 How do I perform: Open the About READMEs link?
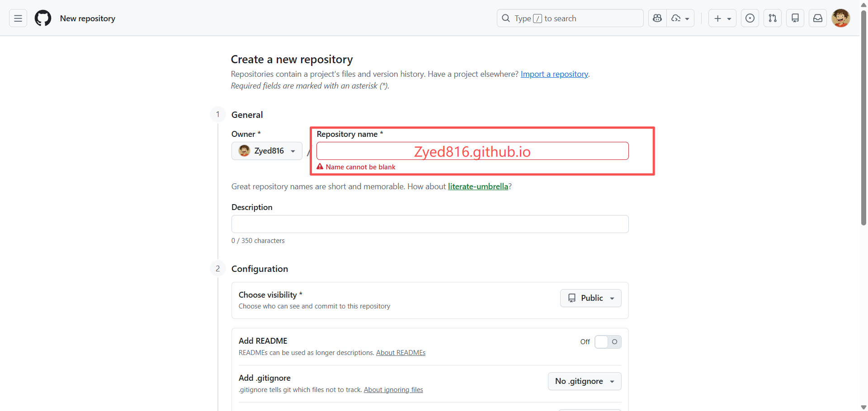[401, 353]
